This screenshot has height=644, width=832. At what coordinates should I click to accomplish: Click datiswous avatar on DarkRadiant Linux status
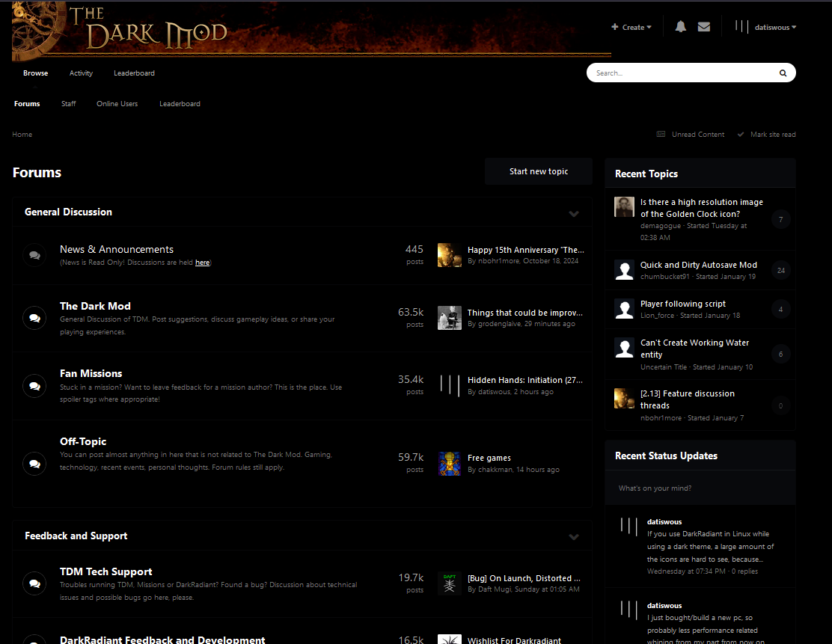tap(628, 527)
